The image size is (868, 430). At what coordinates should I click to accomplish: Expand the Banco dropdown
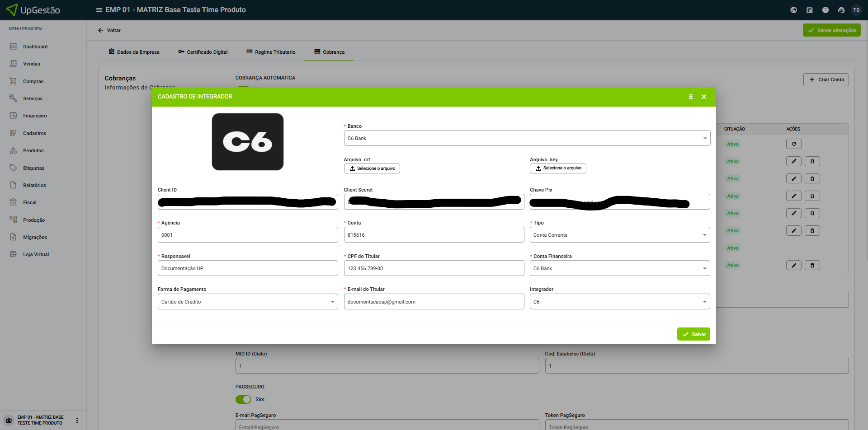point(527,138)
